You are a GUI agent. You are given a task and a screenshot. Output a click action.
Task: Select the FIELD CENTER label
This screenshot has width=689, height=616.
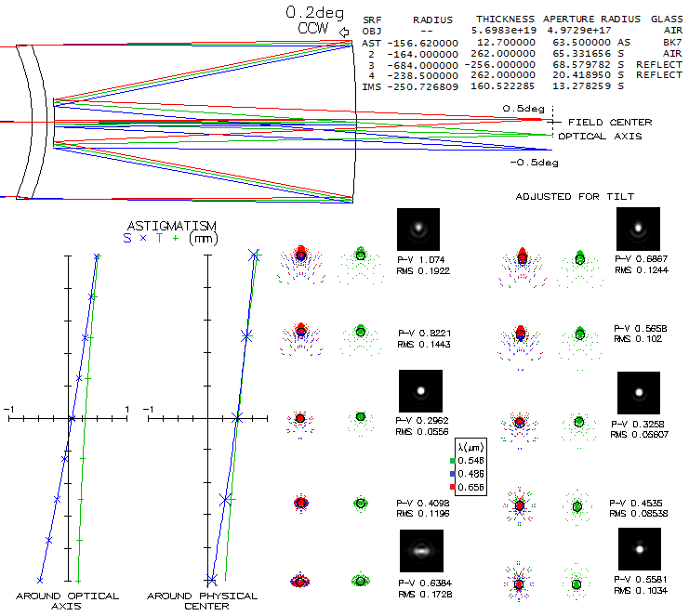tap(609, 122)
